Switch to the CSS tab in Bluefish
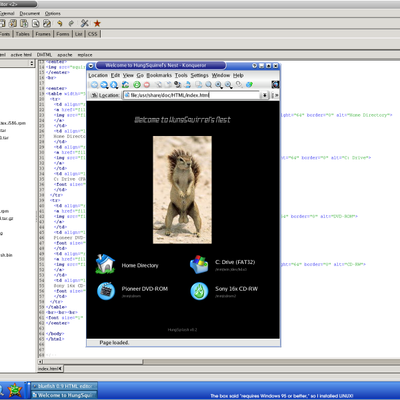Viewport: 400px width, 400px height. coord(93,34)
